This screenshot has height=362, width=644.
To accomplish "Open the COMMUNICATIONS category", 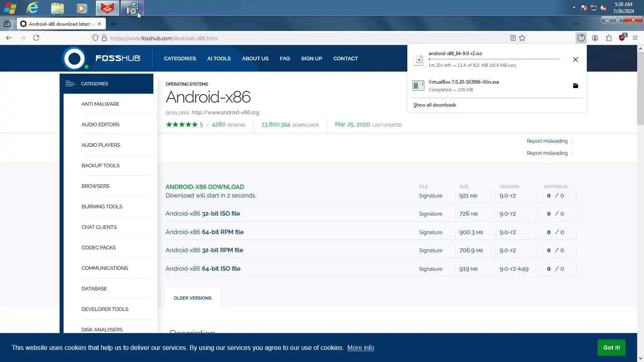I will click(x=105, y=268).
